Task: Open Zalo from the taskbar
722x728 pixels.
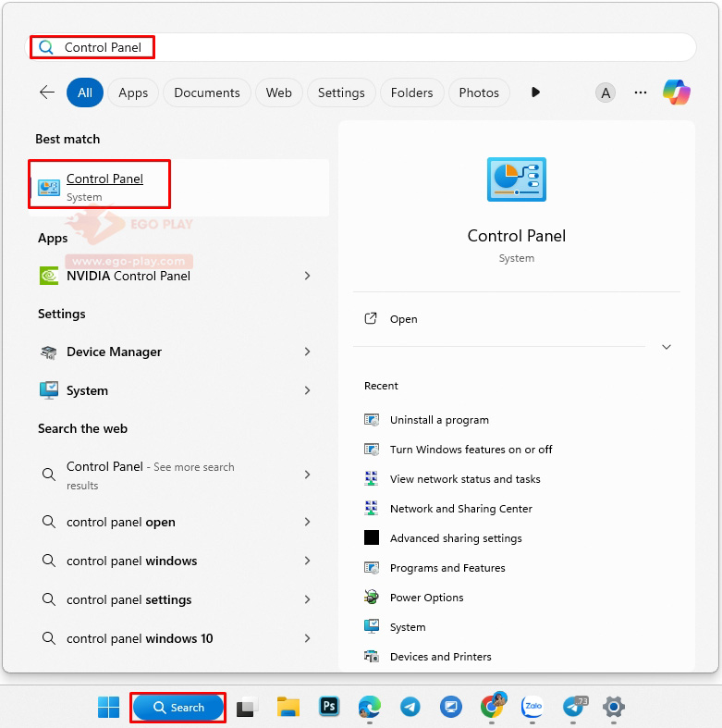Action: (x=532, y=707)
